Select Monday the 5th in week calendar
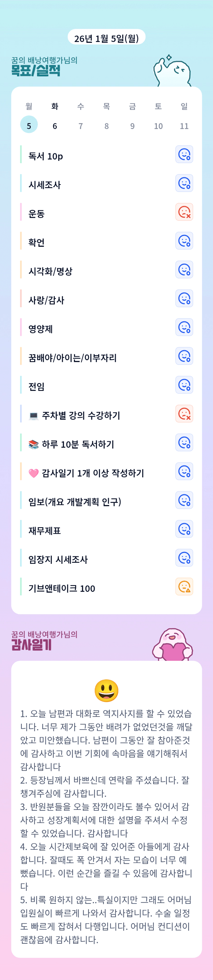The image size is (213, 980). pyautogui.click(x=29, y=125)
